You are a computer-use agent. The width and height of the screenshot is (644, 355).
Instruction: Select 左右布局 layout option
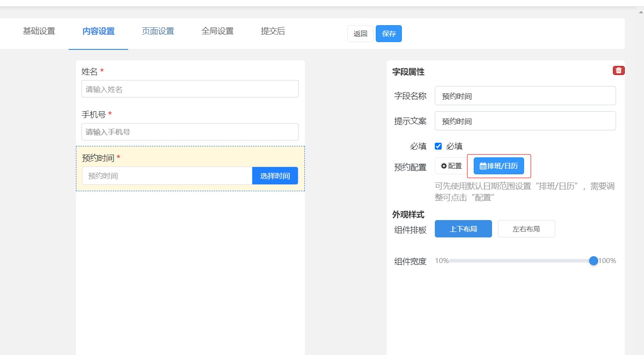(x=526, y=229)
